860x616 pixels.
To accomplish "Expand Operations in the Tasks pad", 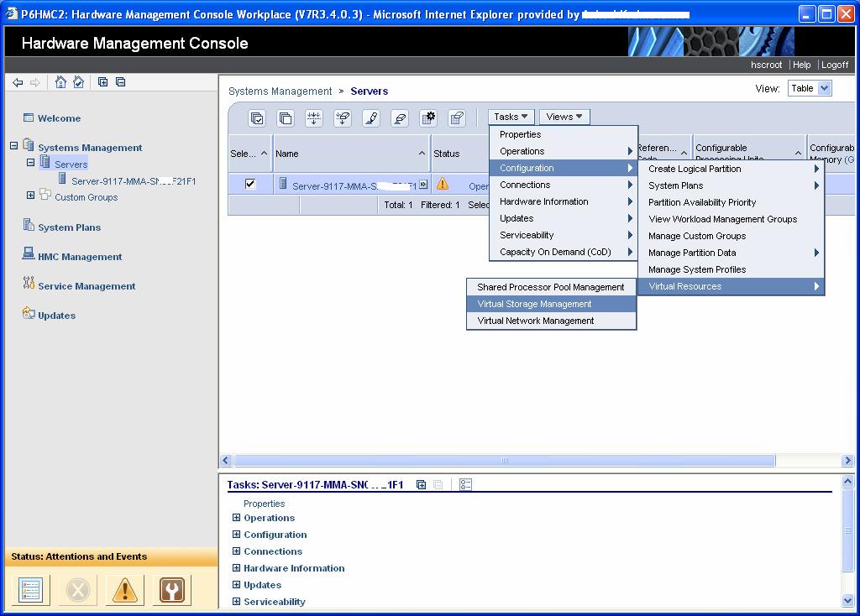I will click(236, 517).
